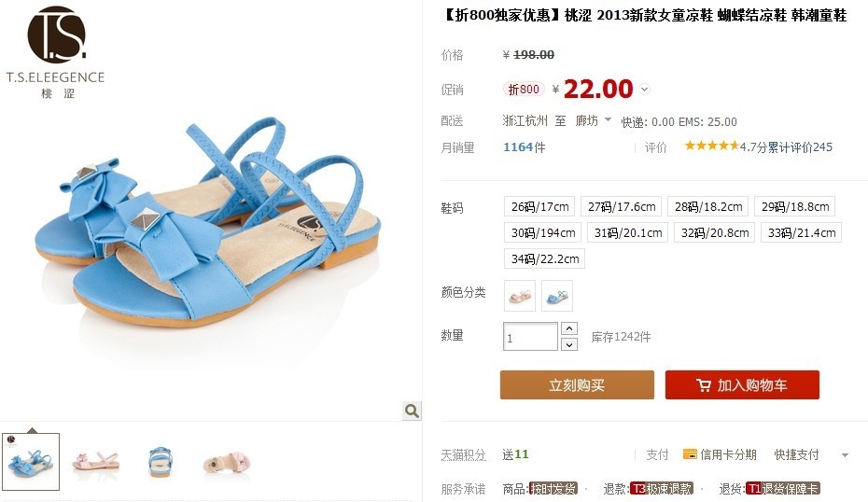Click the 立刻购买 buy now button
The height and width of the screenshot is (502, 868).
coord(577,384)
